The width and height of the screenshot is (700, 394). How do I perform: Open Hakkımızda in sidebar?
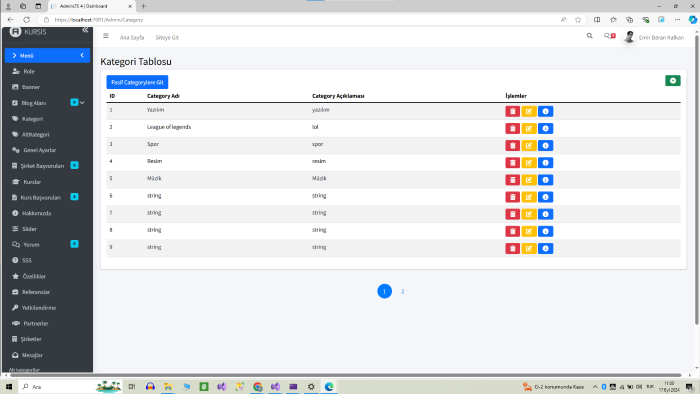click(47, 213)
